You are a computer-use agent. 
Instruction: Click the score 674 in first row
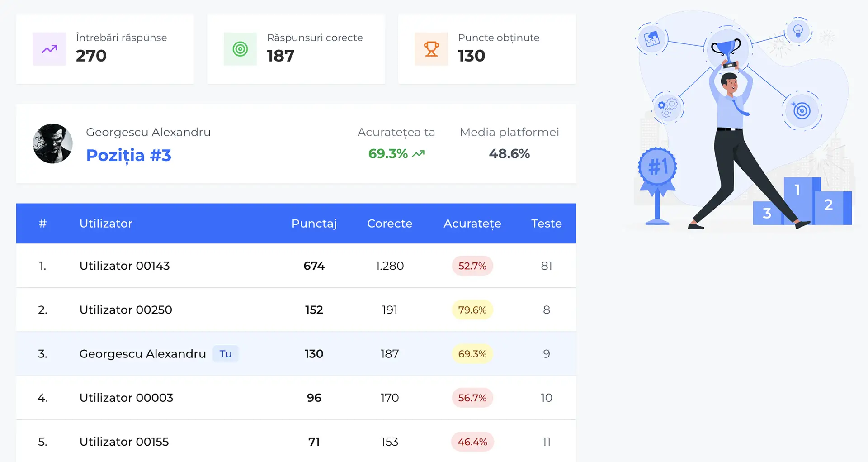[x=314, y=266]
